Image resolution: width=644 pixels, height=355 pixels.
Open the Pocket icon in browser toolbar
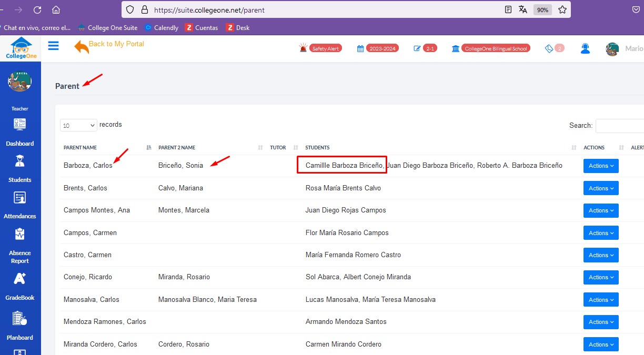(x=636, y=9)
